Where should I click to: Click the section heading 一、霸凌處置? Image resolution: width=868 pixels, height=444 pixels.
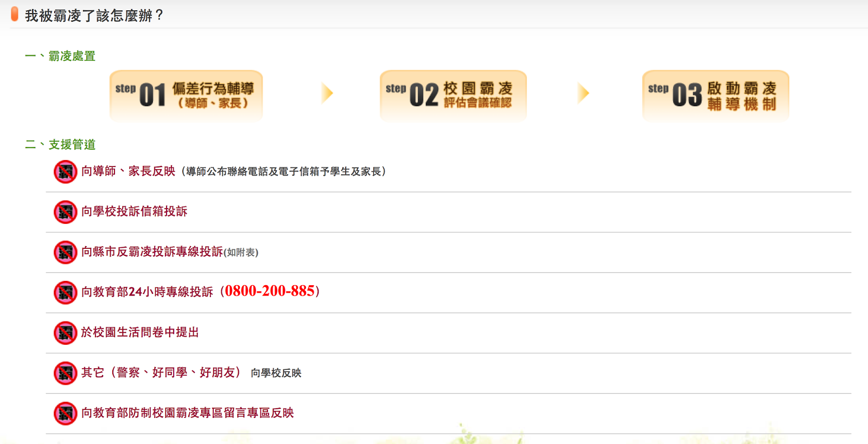point(60,56)
